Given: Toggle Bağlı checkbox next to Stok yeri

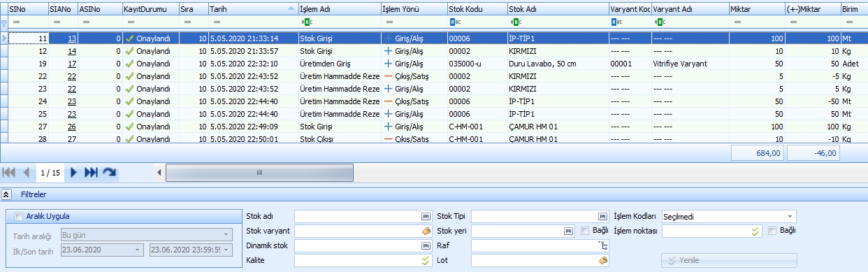Looking at the screenshot, I should pyautogui.click(x=586, y=231).
